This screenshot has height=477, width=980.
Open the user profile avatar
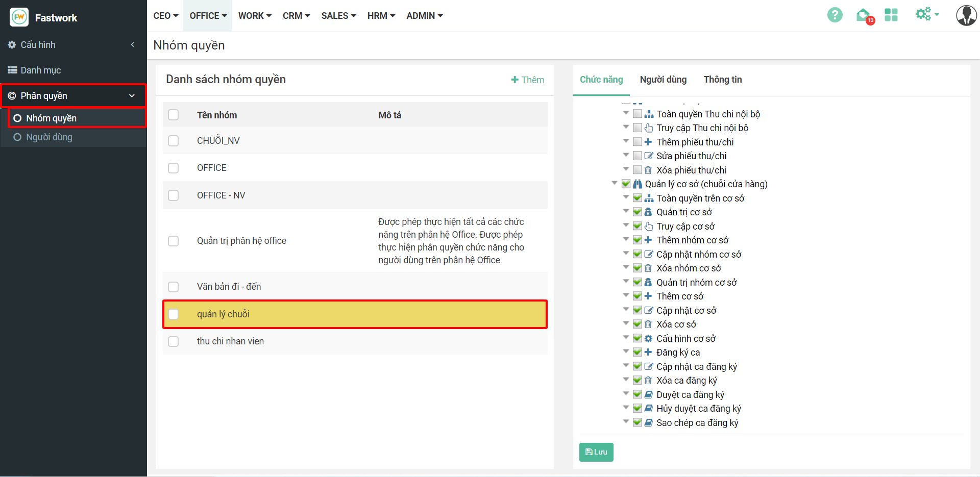pos(966,15)
